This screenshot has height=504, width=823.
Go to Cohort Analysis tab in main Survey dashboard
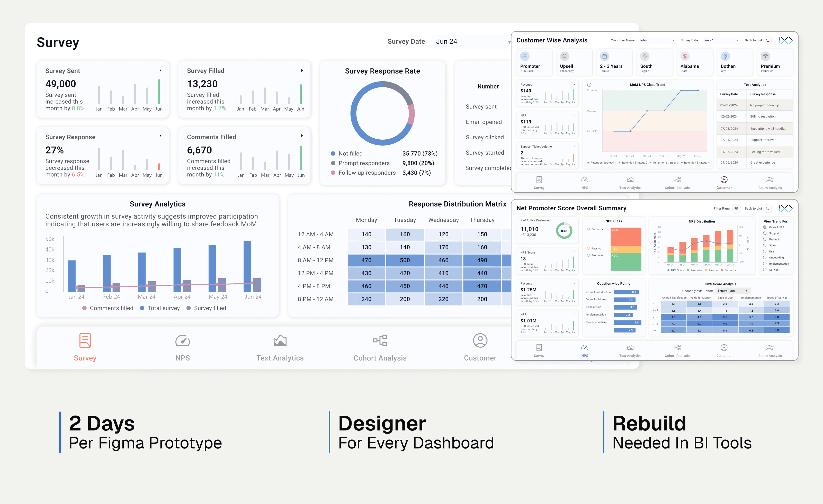pyautogui.click(x=380, y=347)
